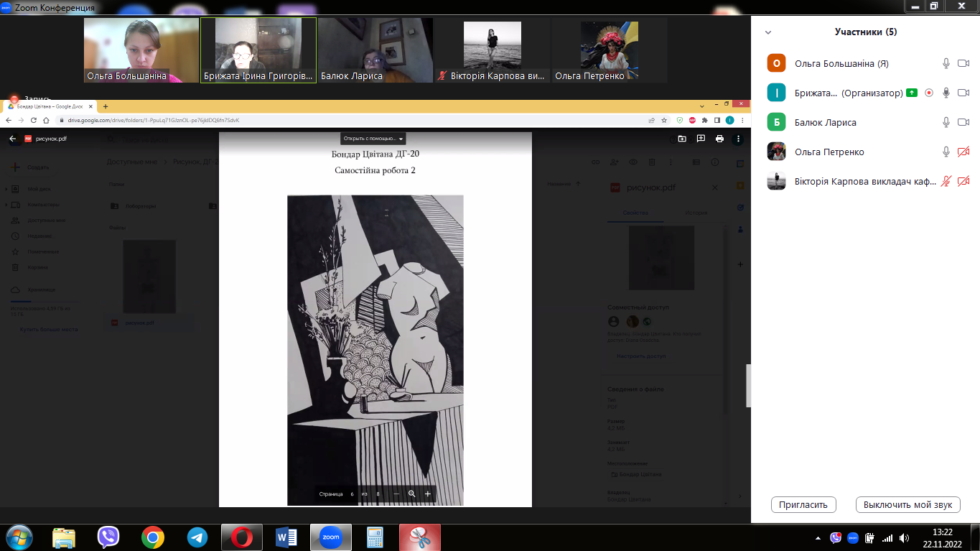Zoom in the PDF with plus icon
The image size is (980, 551).
(x=428, y=494)
